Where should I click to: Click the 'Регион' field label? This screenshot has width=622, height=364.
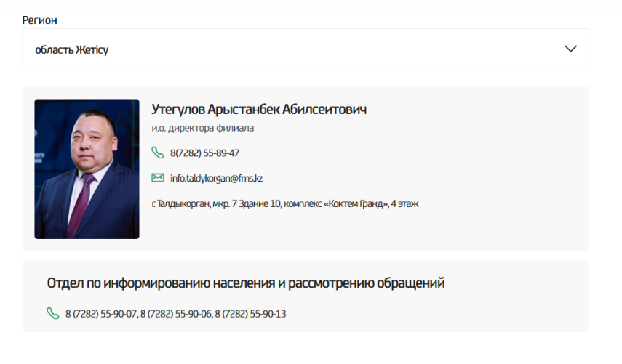pyautogui.click(x=40, y=20)
